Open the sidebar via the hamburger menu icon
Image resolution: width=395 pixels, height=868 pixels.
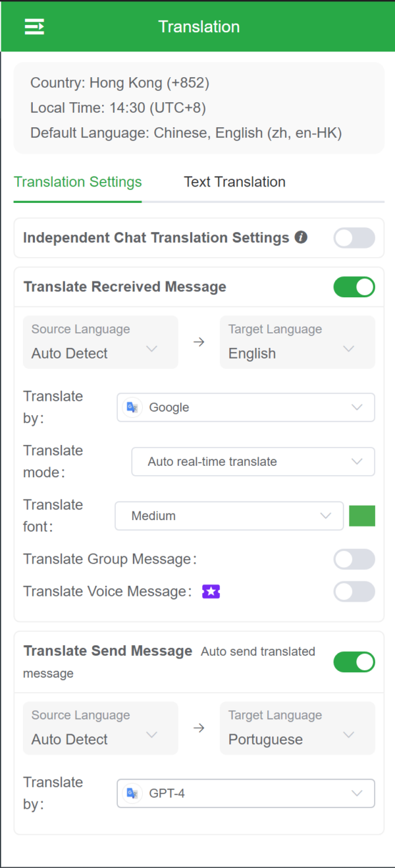[35, 26]
